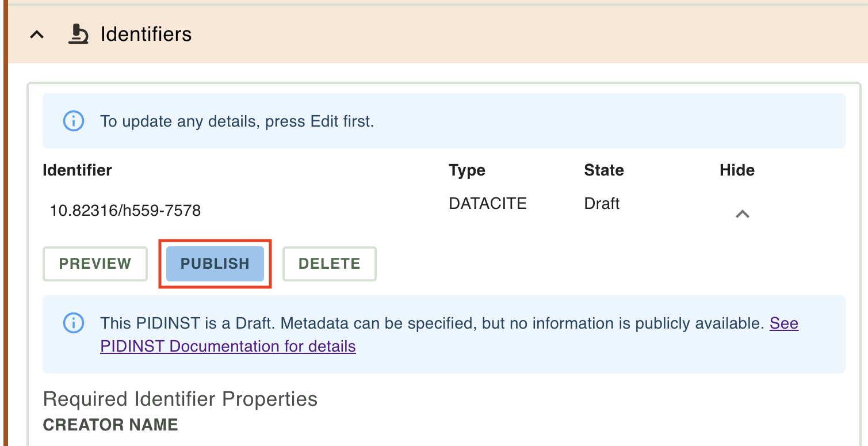Viewport: 868px width, 446px height.
Task: Click the CREATOR NAME label
Action: [110, 425]
